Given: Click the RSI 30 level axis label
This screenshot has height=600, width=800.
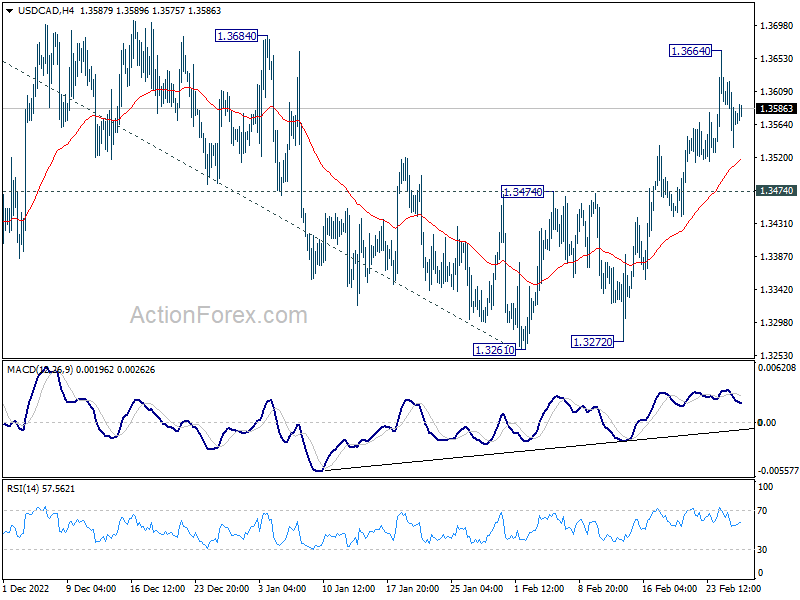Looking at the screenshot, I should (762, 549).
